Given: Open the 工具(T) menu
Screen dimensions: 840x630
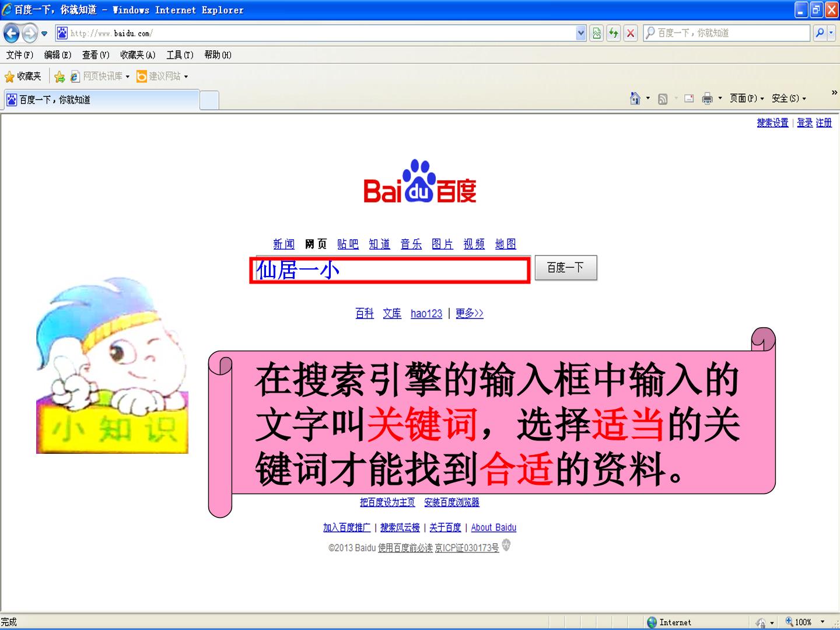Looking at the screenshot, I should [180, 55].
